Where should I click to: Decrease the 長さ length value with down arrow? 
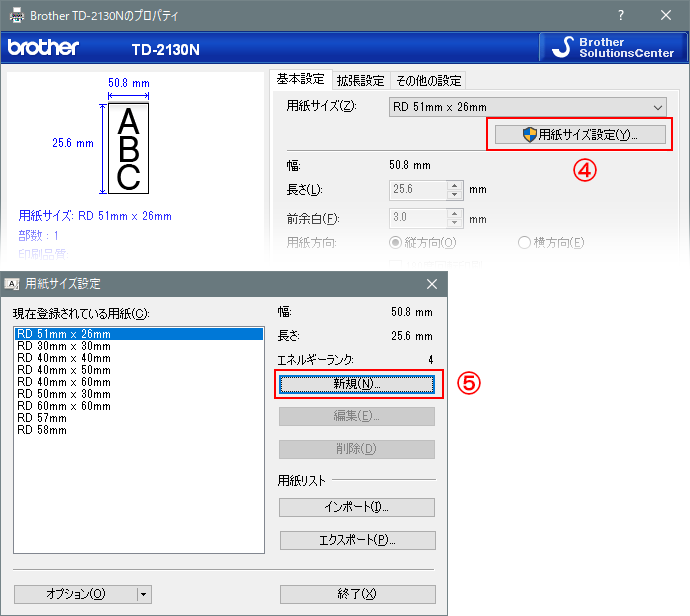coord(455,195)
